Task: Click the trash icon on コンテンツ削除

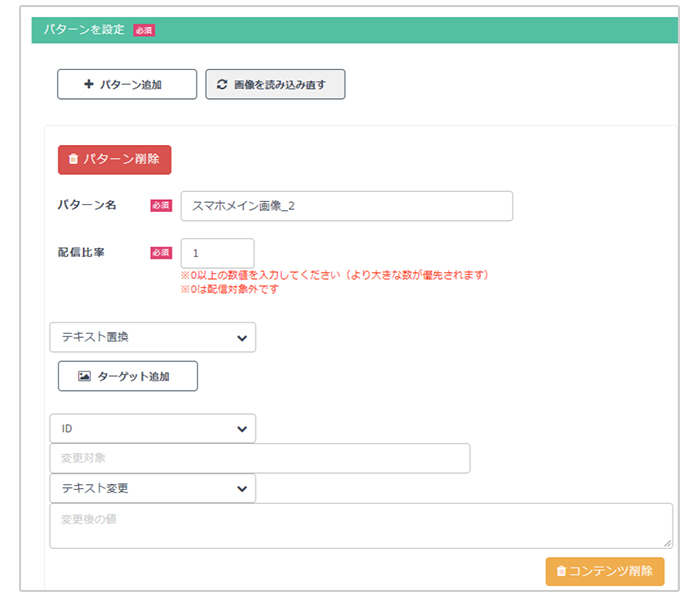Action: click(561, 571)
